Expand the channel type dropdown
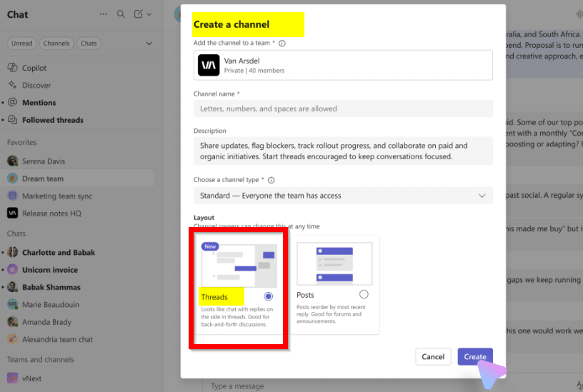Viewport: 583px width, 392px height. [482, 196]
